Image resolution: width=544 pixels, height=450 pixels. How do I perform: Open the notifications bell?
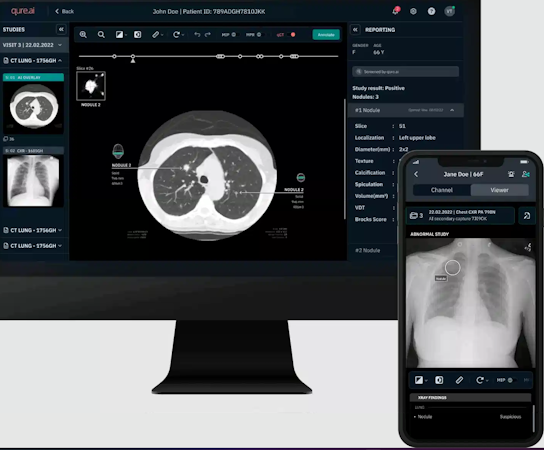pos(396,11)
